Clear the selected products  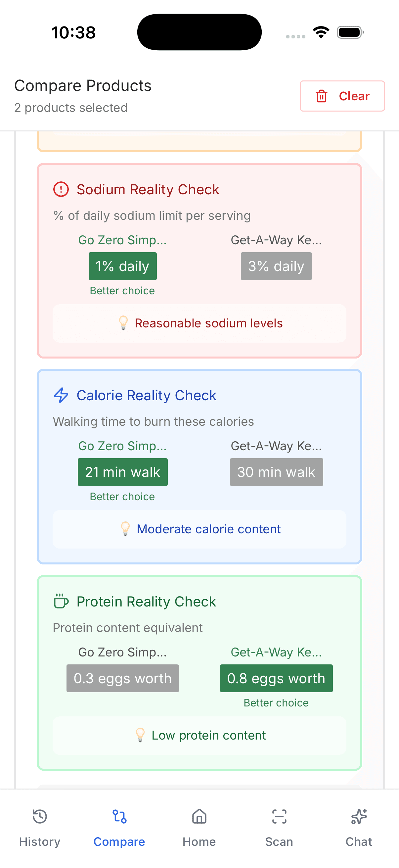click(x=342, y=96)
